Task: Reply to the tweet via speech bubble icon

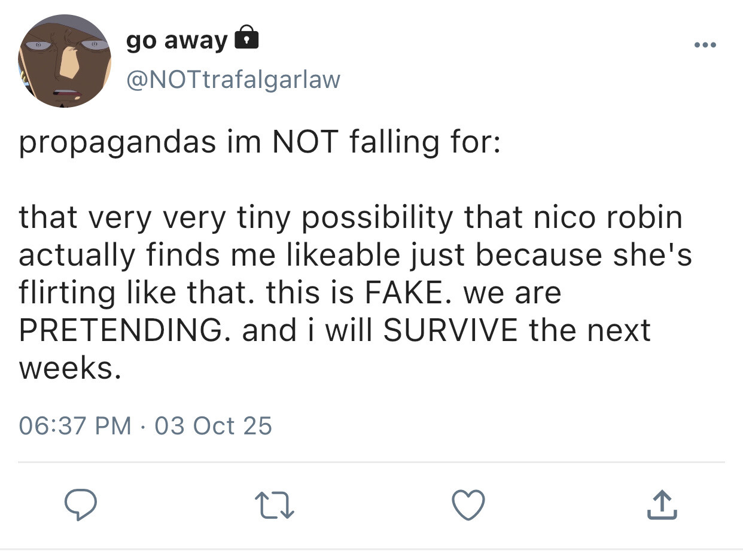Action: pyautogui.click(x=81, y=507)
